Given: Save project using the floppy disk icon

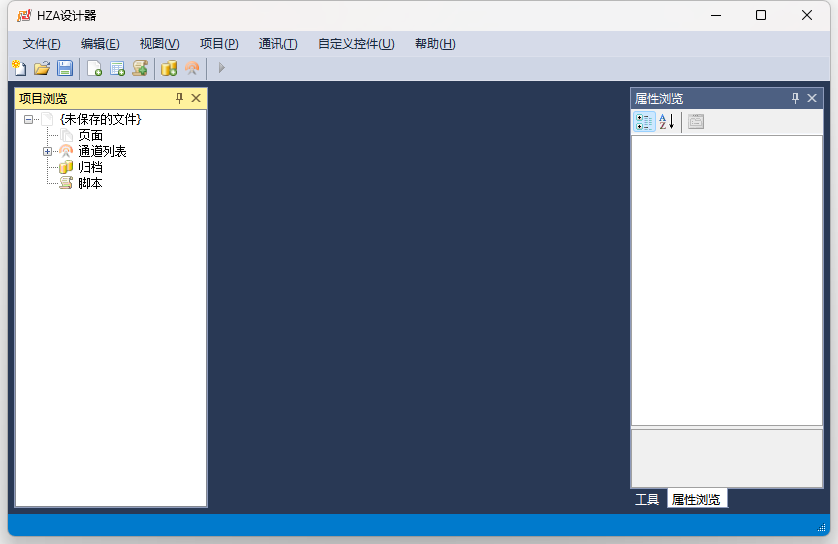Looking at the screenshot, I should click(x=65, y=68).
